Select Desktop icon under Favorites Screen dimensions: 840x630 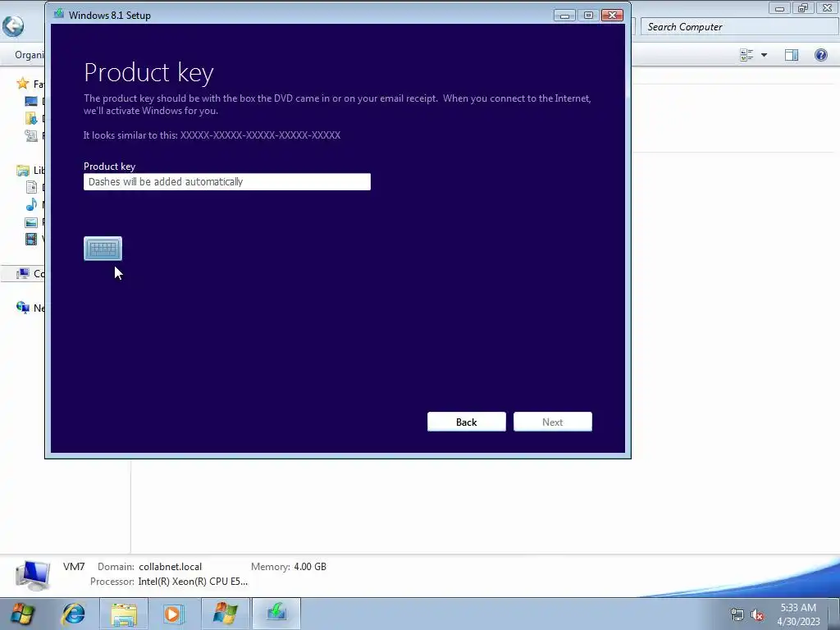(x=31, y=101)
